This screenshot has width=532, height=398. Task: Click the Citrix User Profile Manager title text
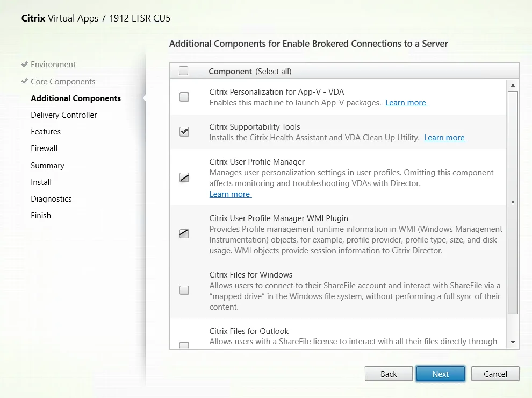257,162
